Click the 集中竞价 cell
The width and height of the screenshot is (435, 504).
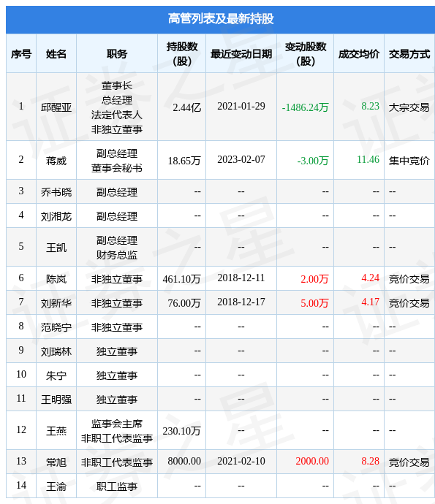(x=409, y=161)
